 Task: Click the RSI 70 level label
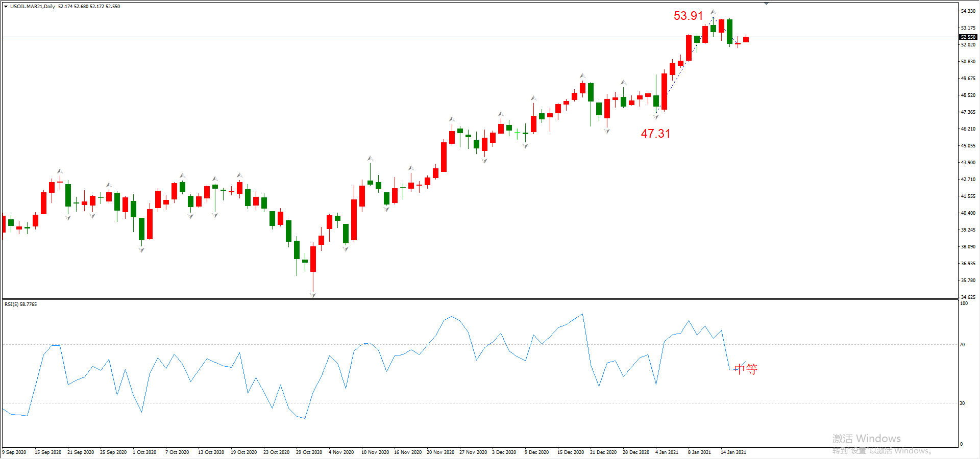[962, 345]
